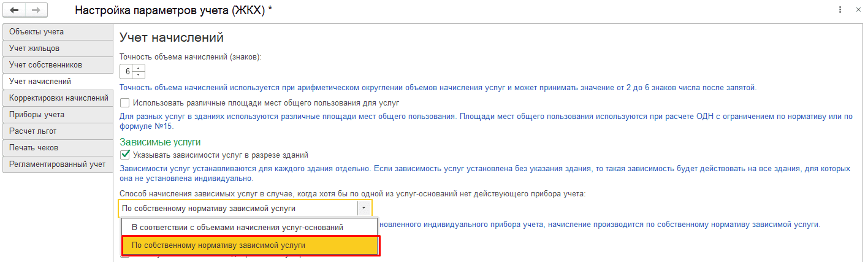This screenshot has width=868, height=262.
Task: Open the Расчет льгот tab
Action: [58, 131]
